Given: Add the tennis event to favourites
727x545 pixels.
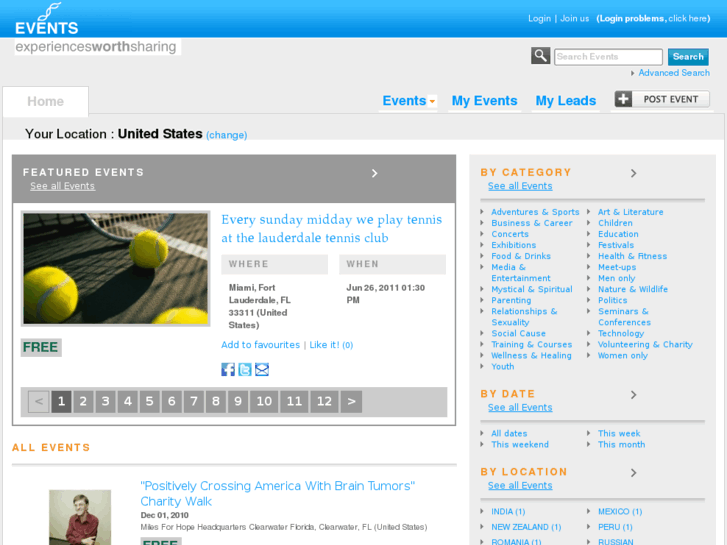Looking at the screenshot, I should click(x=261, y=345).
